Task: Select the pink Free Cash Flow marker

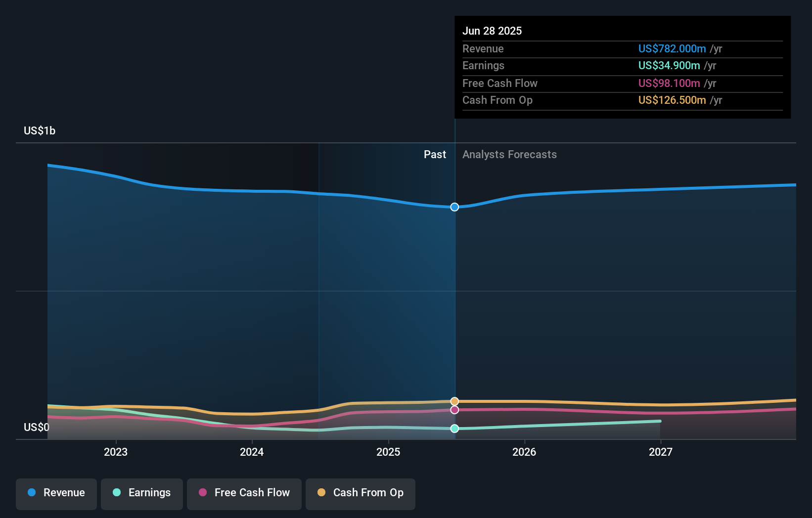Action: tap(454, 410)
